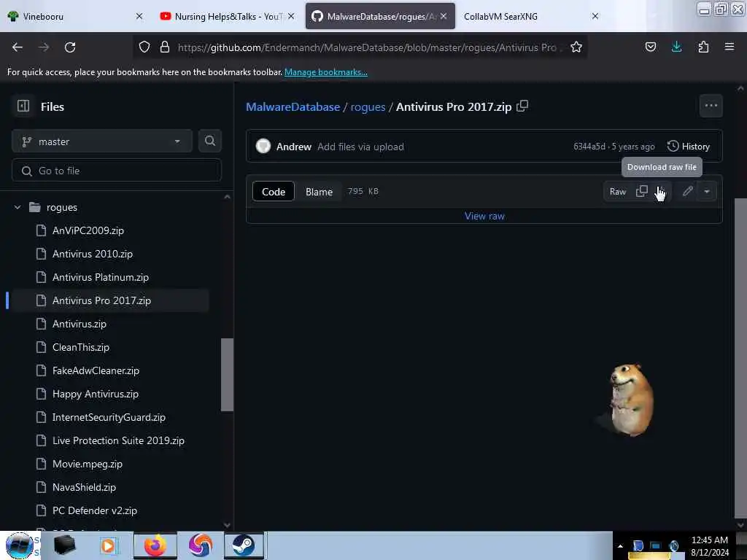Click Andrew's avatar in commit row
The width and height of the screenshot is (747, 560).
click(x=263, y=146)
